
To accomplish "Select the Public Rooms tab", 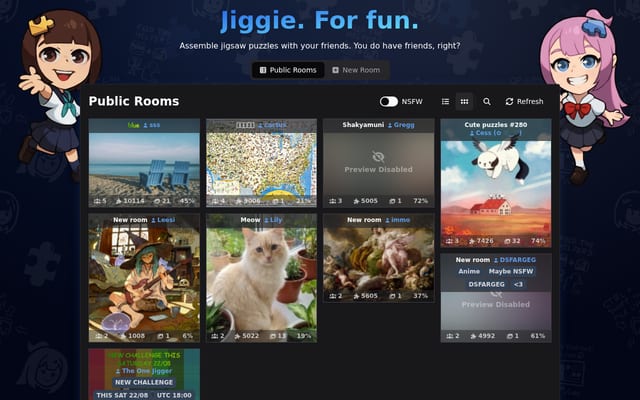I will click(x=288, y=70).
